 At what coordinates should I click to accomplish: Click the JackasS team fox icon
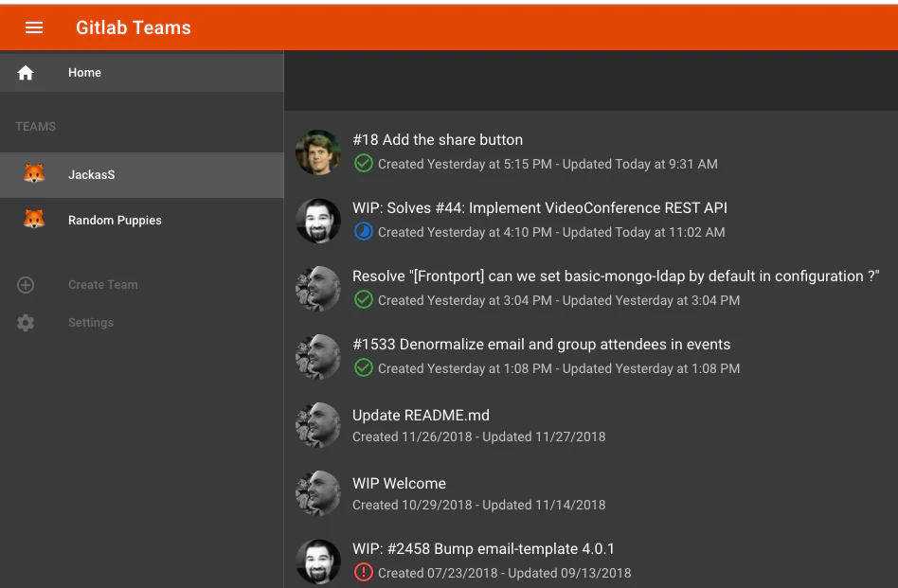[34, 174]
